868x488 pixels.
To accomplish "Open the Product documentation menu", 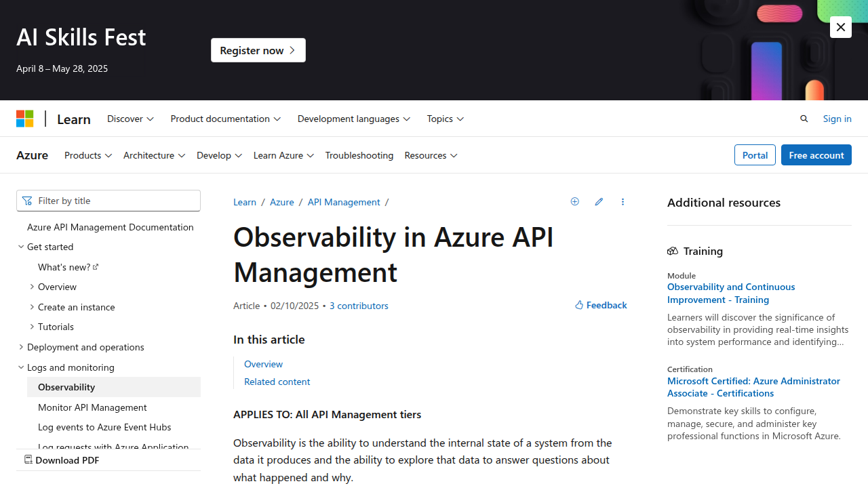I will pyautogui.click(x=225, y=119).
